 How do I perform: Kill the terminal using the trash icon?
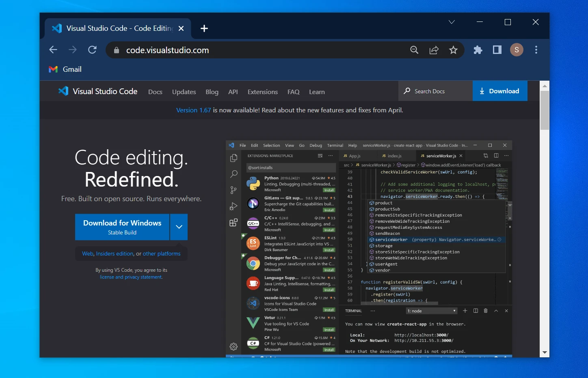coord(486,311)
